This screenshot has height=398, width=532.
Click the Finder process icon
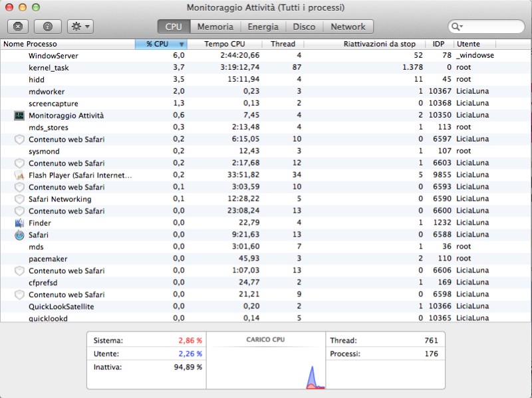[19, 223]
